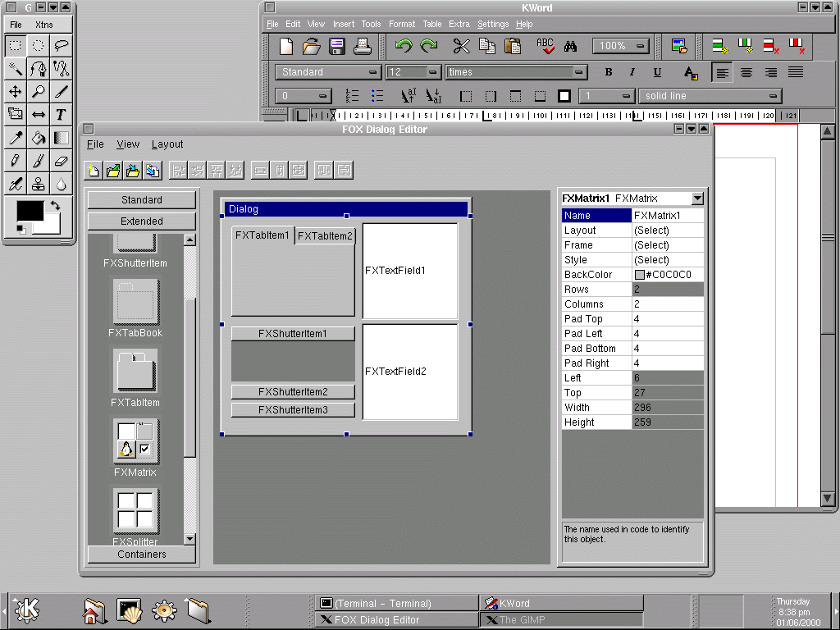Select GIMP pencil tool
This screenshot has width=840, height=630.
15,161
